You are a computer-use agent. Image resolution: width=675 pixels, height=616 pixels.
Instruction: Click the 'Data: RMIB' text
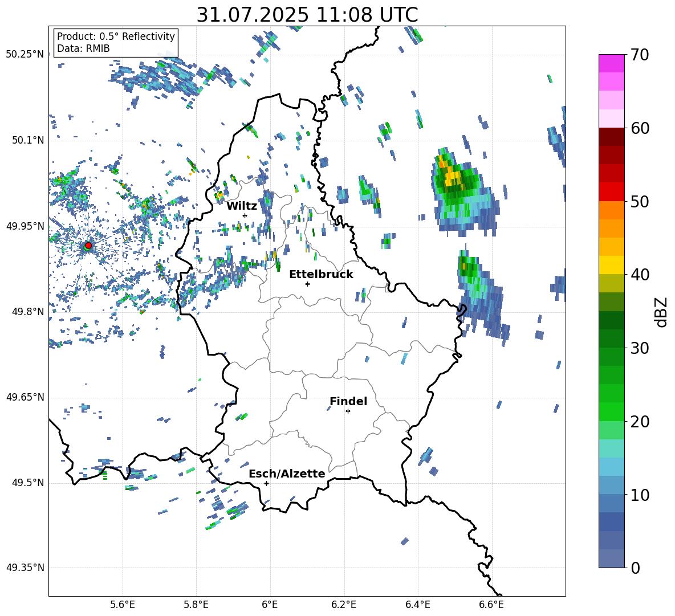(83, 48)
